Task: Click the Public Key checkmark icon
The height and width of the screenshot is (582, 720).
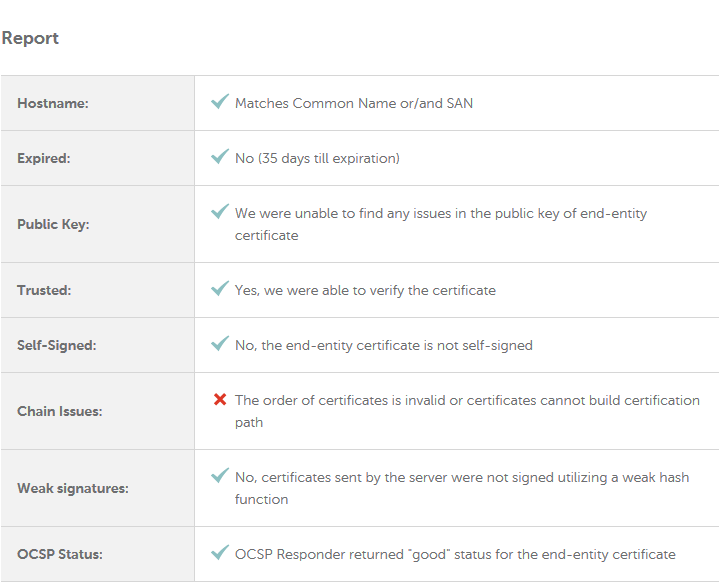Action: pyautogui.click(x=220, y=211)
